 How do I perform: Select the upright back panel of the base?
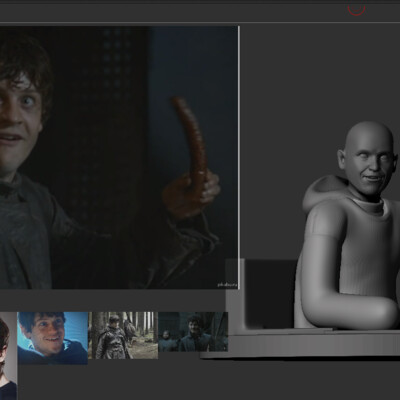[x=235, y=297]
